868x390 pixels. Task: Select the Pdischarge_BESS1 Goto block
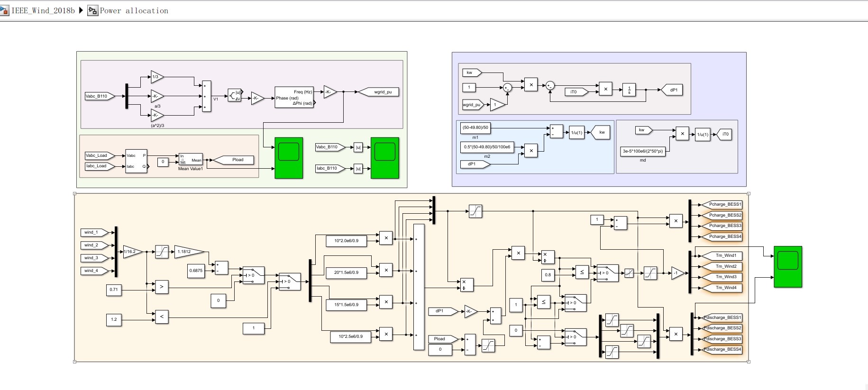pyautogui.click(x=722, y=317)
